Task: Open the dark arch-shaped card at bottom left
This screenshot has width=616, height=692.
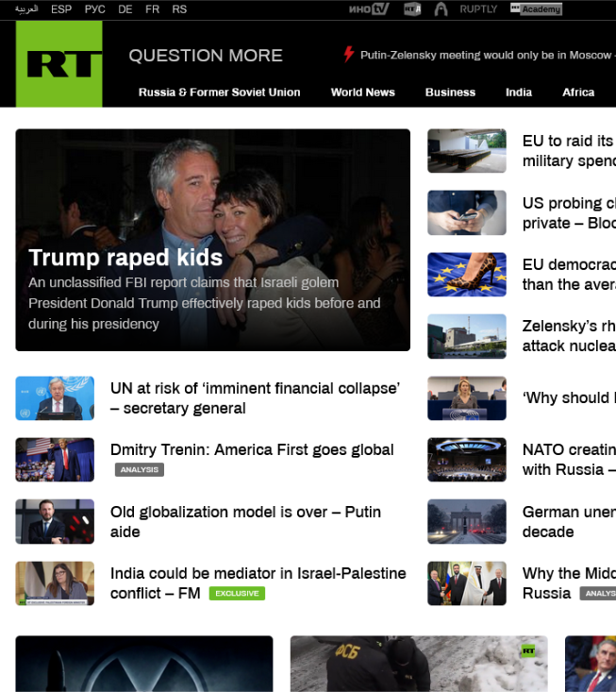Action: tap(144, 664)
